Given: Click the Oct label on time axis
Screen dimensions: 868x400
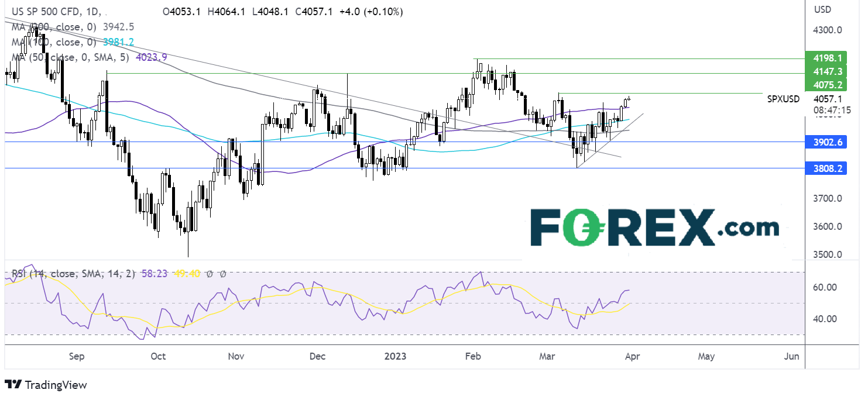Looking at the screenshot, I should pyautogui.click(x=158, y=356).
